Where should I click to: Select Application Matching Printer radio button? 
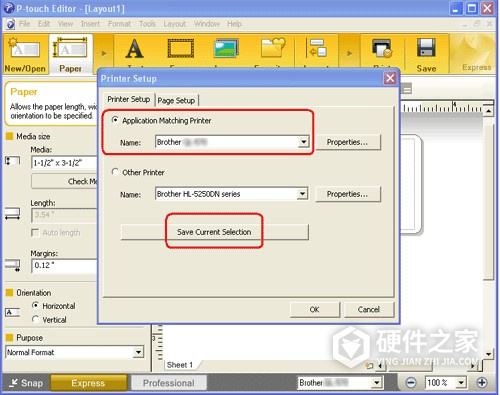115,120
